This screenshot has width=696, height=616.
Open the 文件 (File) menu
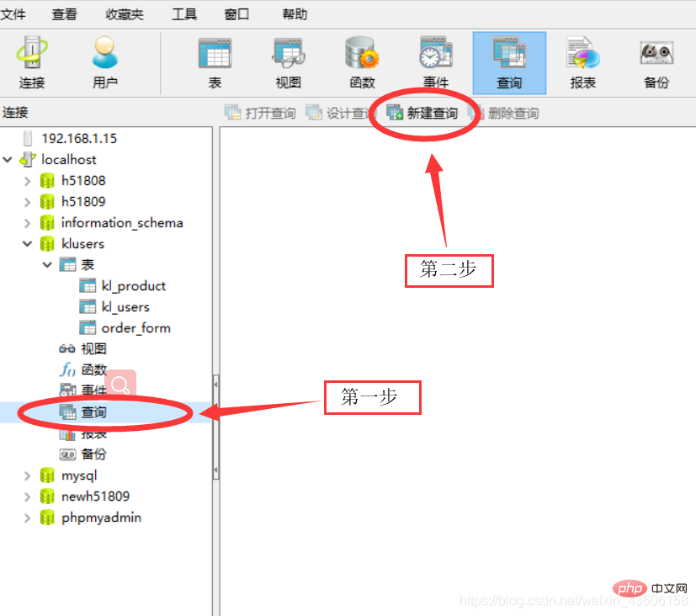pos(13,14)
